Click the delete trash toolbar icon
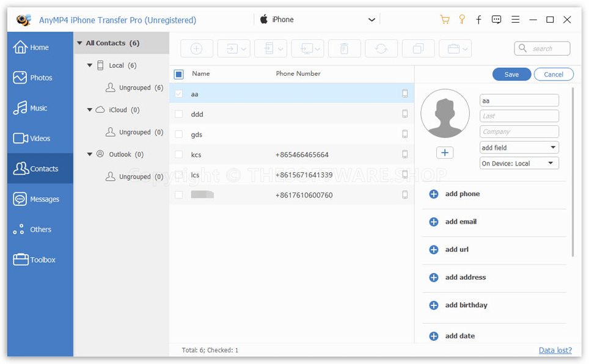This screenshot has width=589, height=364. (x=344, y=49)
